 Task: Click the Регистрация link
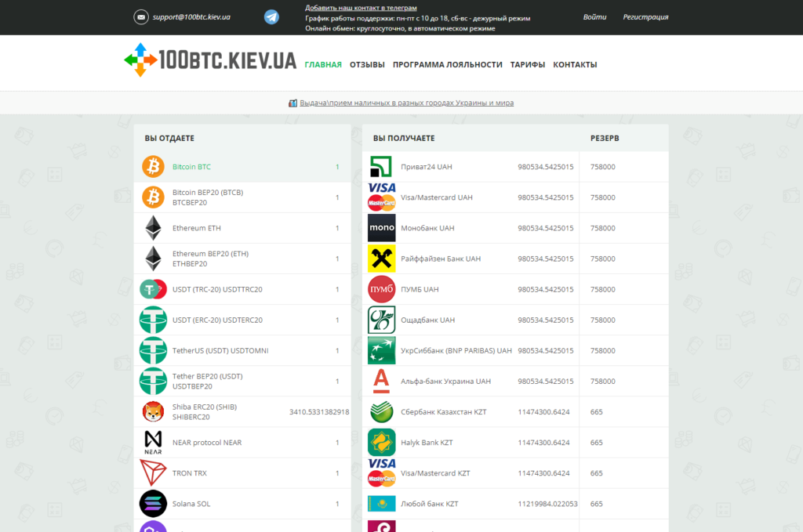pos(646,17)
